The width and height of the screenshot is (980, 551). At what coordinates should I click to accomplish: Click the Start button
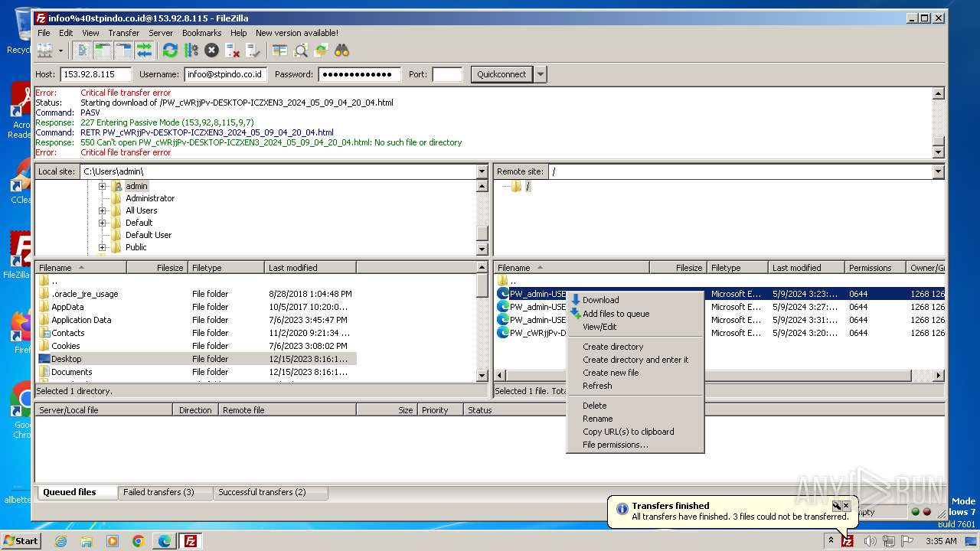(x=21, y=541)
